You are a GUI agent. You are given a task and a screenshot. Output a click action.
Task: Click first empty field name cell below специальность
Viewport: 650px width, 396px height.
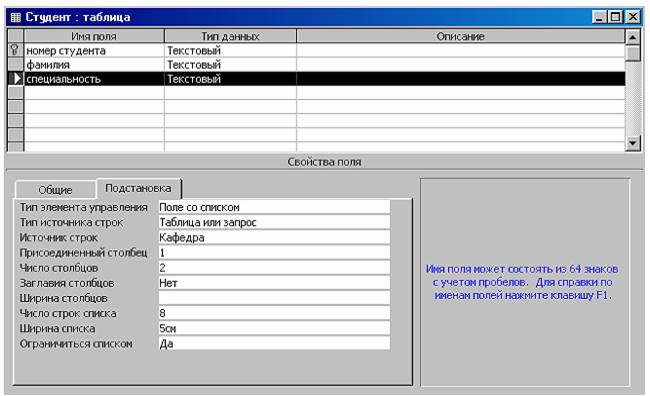pos(94,93)
